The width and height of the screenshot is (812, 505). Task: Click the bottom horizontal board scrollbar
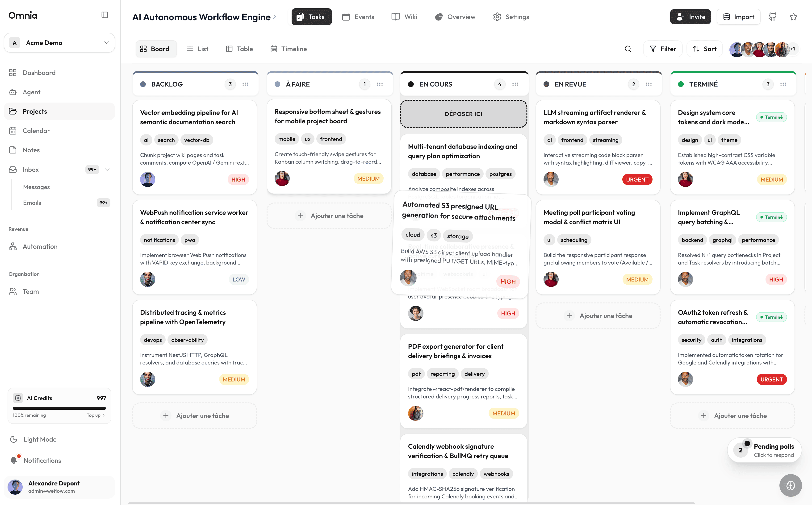pos(411,503)
